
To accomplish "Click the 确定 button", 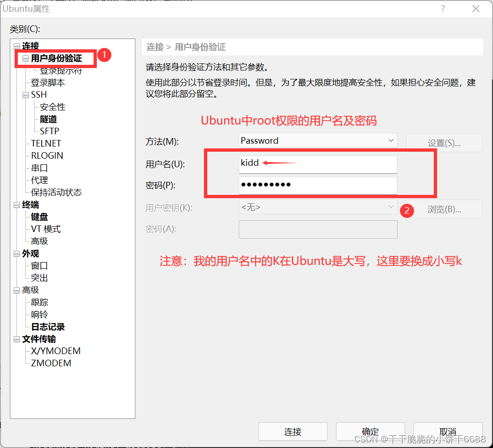I will (x=370, y=432).
